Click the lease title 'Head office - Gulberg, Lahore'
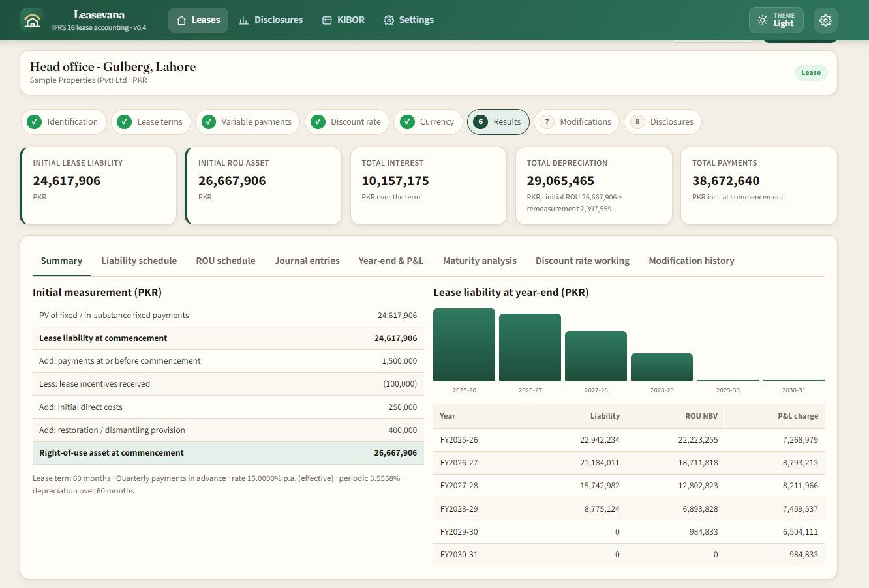Screen dimensions: 869x588 point(113,66)
